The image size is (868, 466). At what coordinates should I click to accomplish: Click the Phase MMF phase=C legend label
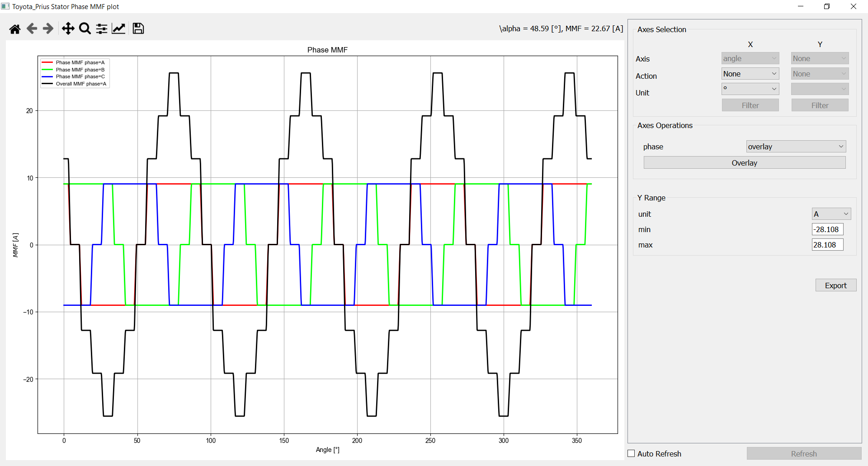pyautogui.click(x=80, y=76)
